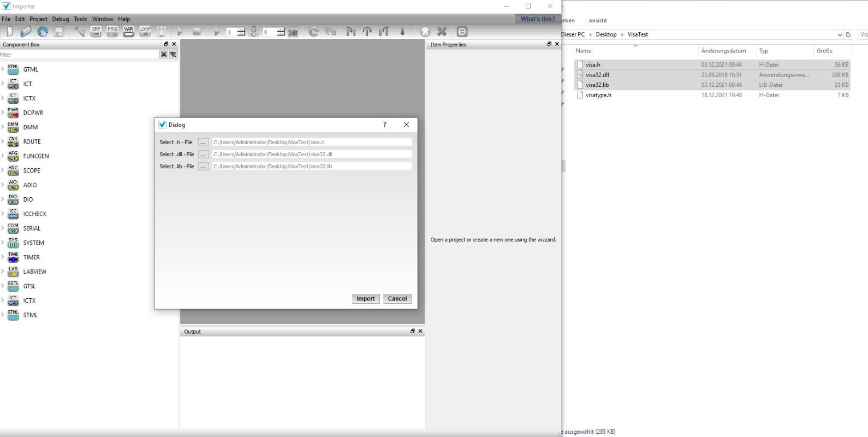Click the PRG program toolbar icon
This screenshot has height=437, width=868.
coord(112,32)
